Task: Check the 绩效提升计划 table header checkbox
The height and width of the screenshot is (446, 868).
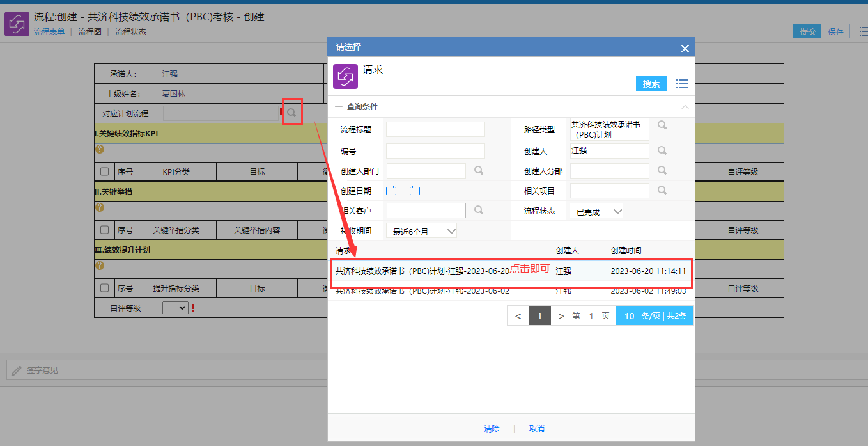Action: pyautogui.click(x=104, y=289)
